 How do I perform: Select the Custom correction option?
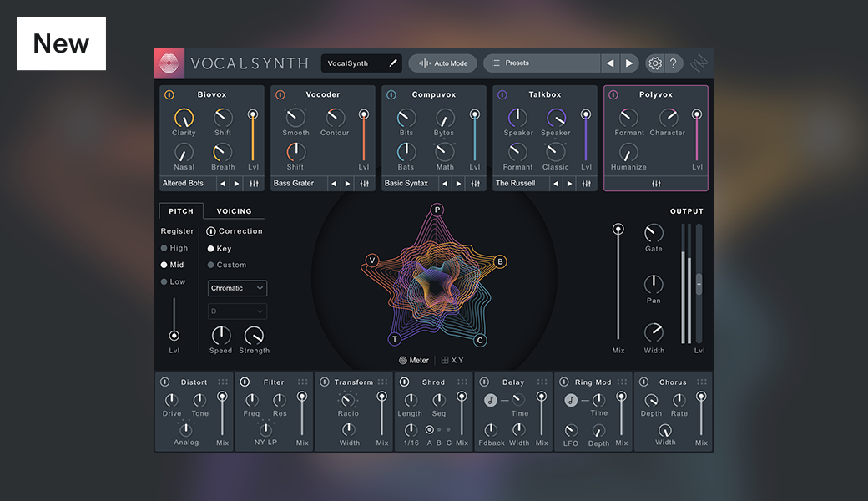227,266
